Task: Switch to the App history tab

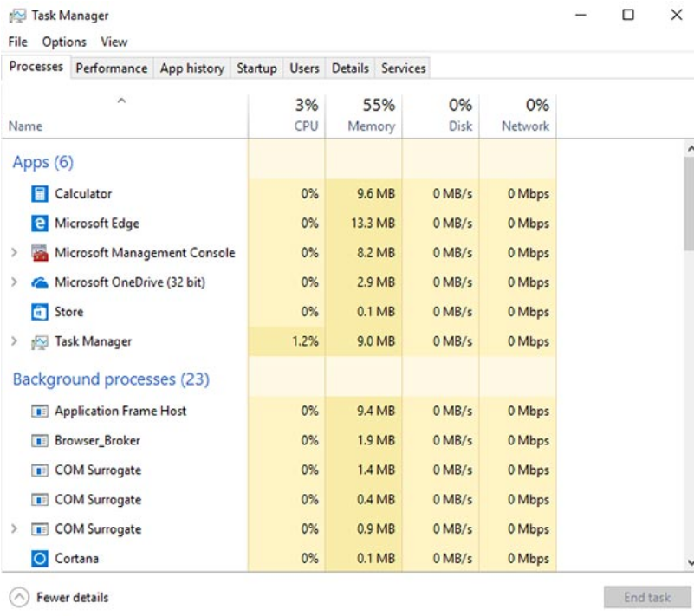Action: (192, 68)
